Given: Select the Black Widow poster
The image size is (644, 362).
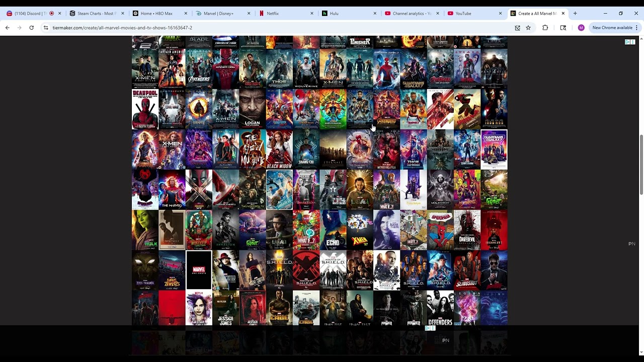Looking at the screenshot, I should click(x=279, y=149).
